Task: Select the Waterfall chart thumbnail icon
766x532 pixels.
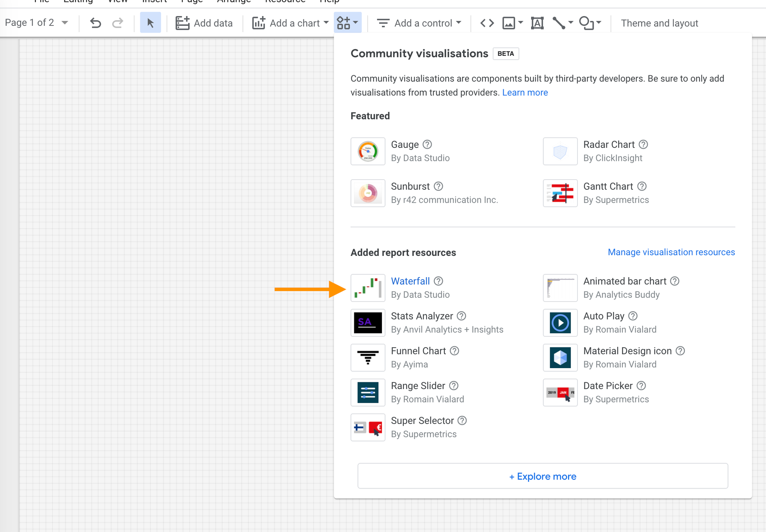Action: click(x=368, y=288)
